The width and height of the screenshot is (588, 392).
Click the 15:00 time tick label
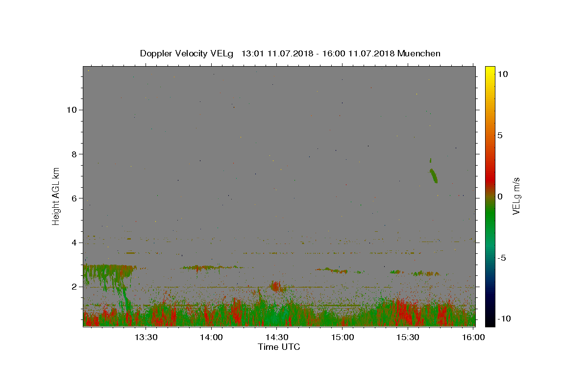tap(343, 337)
